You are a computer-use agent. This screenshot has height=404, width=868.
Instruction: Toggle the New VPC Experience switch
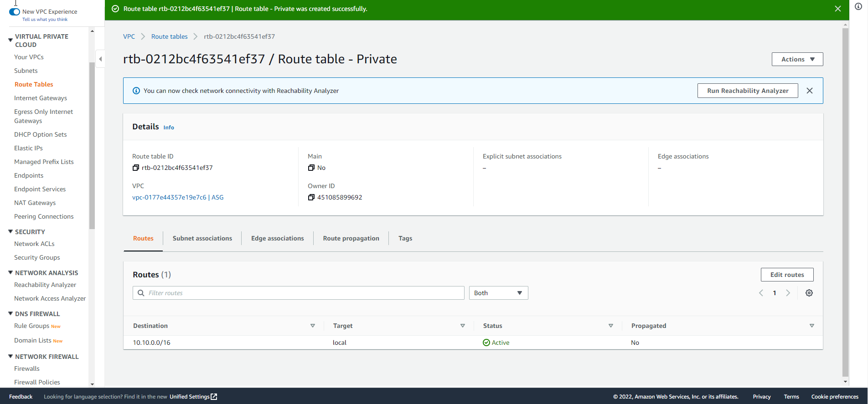15,12
